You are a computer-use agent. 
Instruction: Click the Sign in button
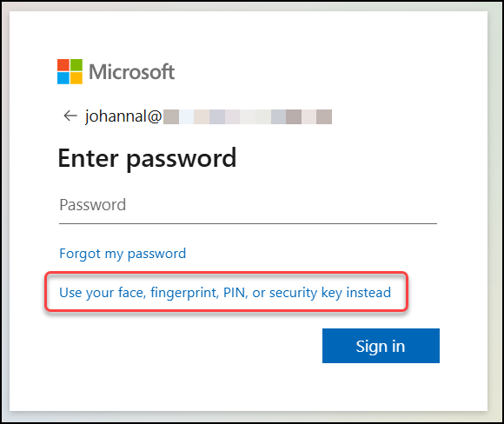coord(381,346)
